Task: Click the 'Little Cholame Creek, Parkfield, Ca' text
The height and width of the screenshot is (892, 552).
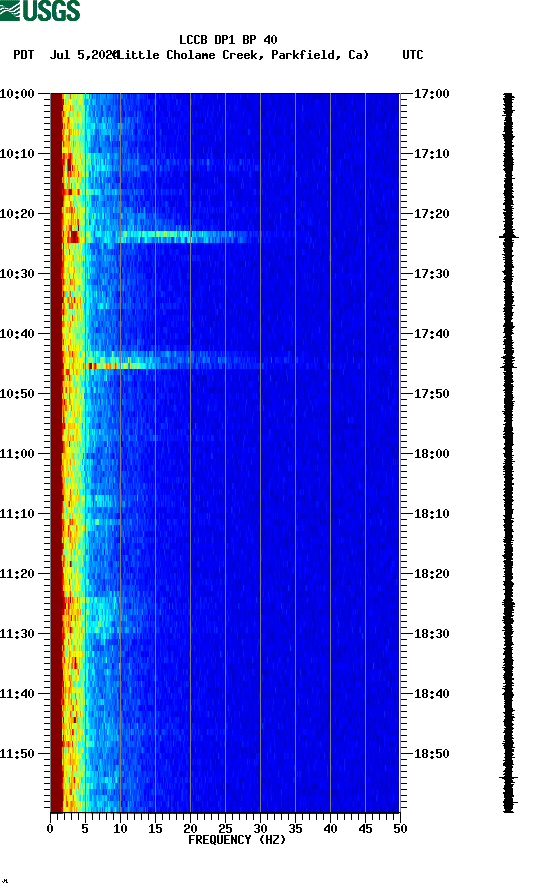Action: [x=241, y=55]
